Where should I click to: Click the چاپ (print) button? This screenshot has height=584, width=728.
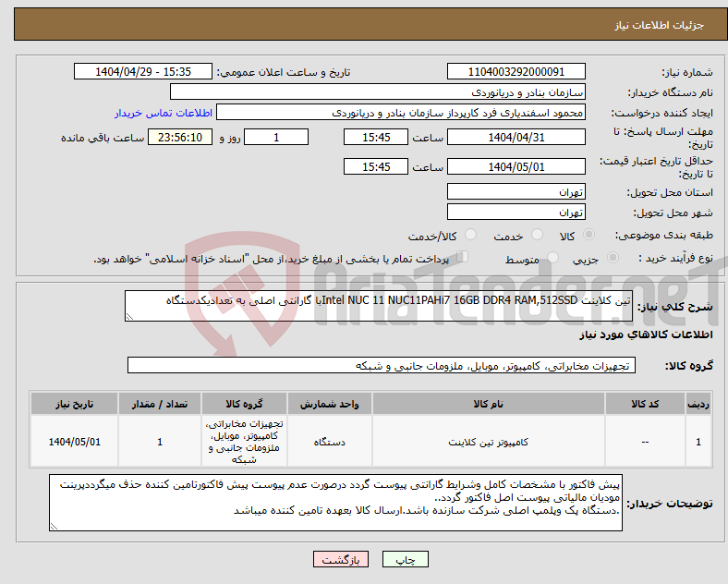(406, 559)
